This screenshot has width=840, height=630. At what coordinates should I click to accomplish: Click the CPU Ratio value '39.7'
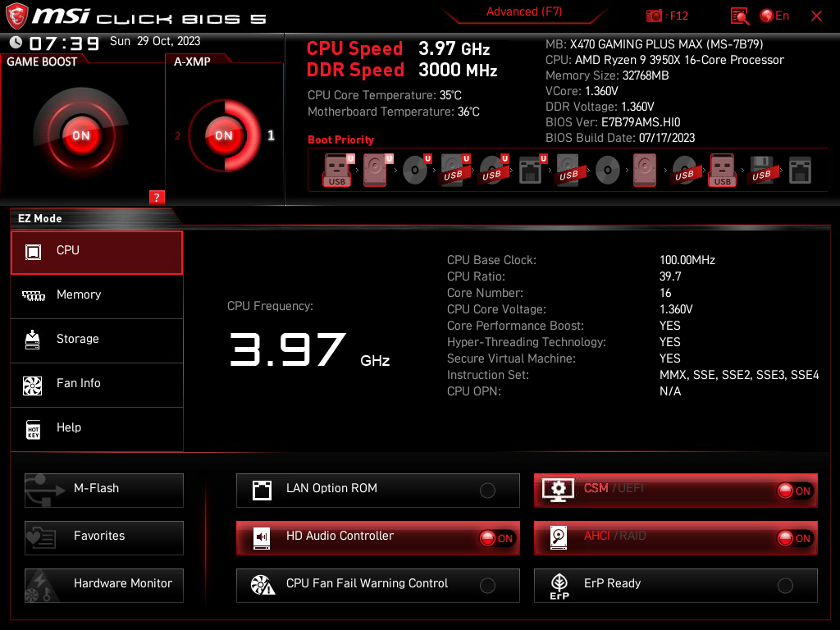point(670,276)
